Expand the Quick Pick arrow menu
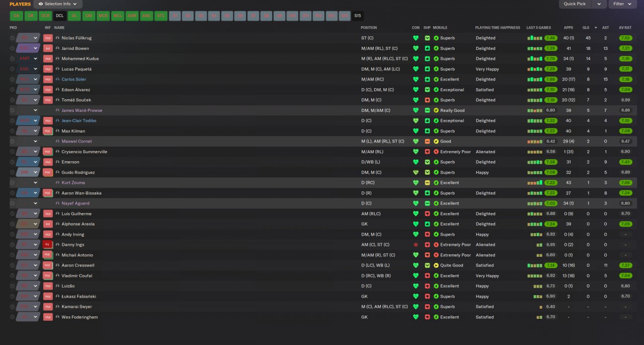This screenshot has height=345, width=644. click(x=599, y=4)
